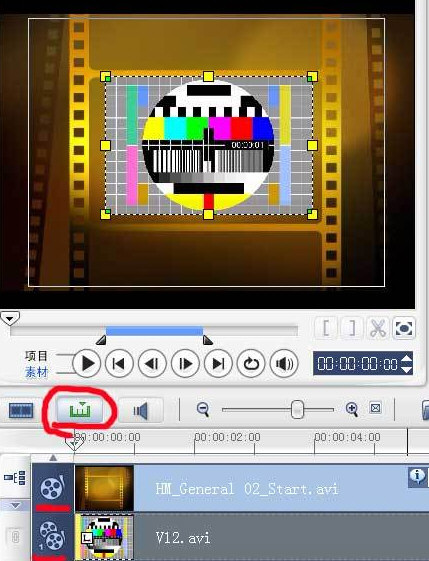Open the clip info icon on video track
Viewport: 429px width, 561px height.
click(x=417, y=477)
